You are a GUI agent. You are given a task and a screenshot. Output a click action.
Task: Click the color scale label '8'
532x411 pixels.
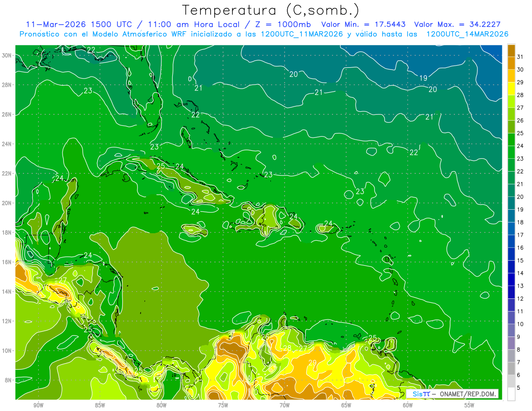pyautogui.click(x=519, y=350)
